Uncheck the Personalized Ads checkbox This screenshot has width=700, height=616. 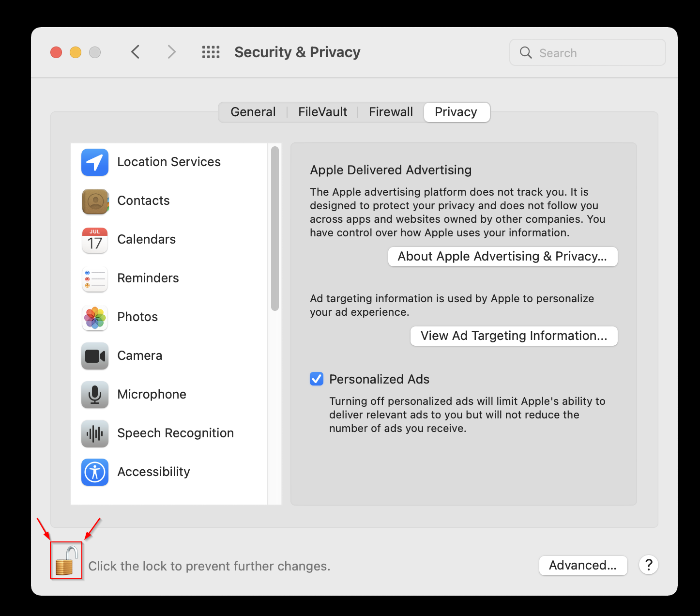click(x=317, y=379)
